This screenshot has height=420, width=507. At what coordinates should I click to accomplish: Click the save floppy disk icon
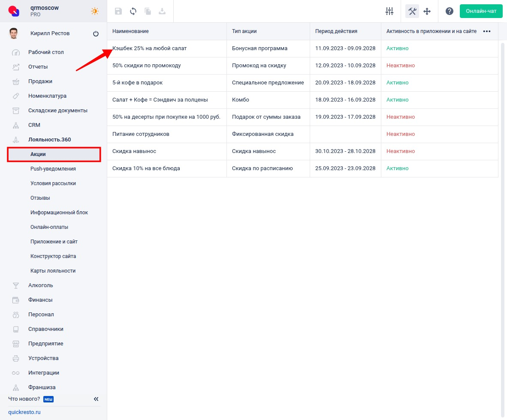coord(118,11)
